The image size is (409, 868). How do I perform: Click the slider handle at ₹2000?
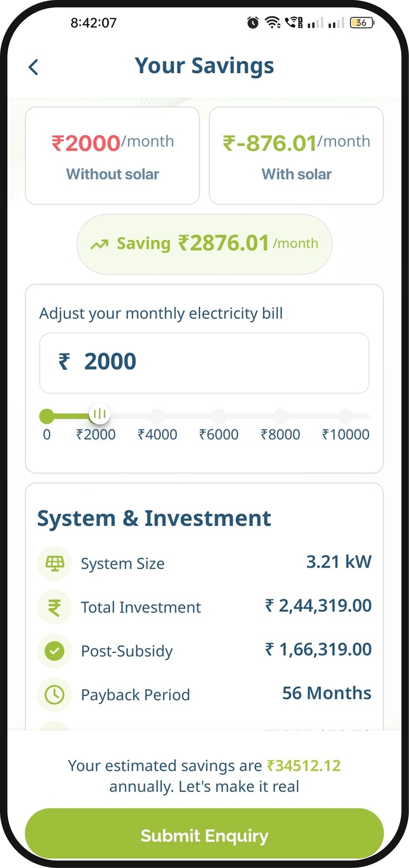(x=100, y=414)
